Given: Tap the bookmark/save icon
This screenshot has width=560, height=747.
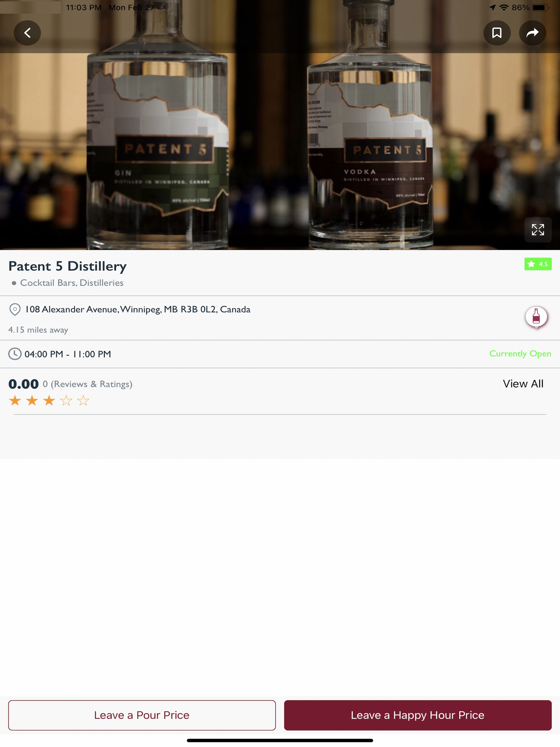Looking at the screenshot, I should 497,33.
